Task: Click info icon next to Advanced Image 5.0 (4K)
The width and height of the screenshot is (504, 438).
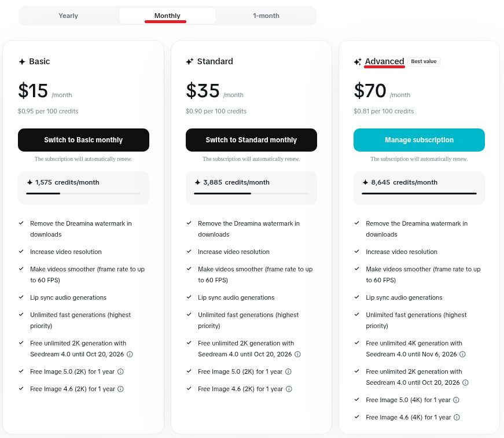Action: pyautogui.click(x=456, y=400)
